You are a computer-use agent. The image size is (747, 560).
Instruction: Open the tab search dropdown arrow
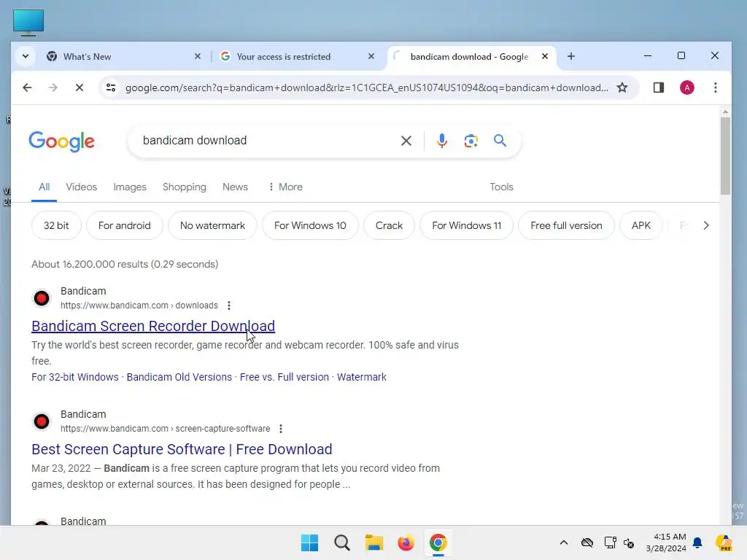tap(26, 56)
